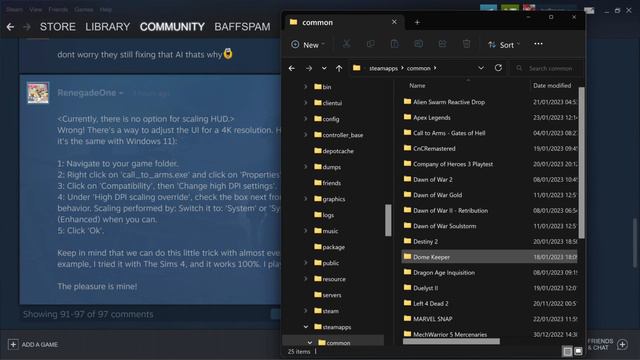
Task: Open Steam STORE tab
Action: click(x=58, y=27)
